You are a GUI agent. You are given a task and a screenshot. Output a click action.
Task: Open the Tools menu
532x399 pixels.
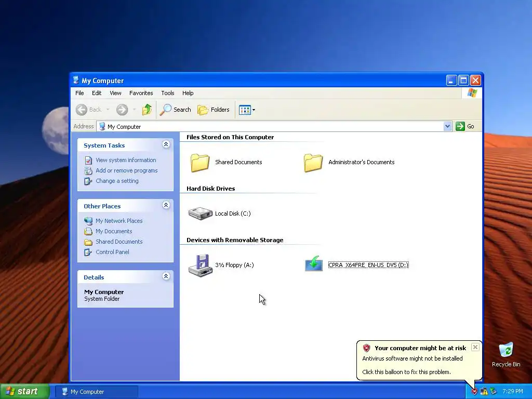point(168,93)
